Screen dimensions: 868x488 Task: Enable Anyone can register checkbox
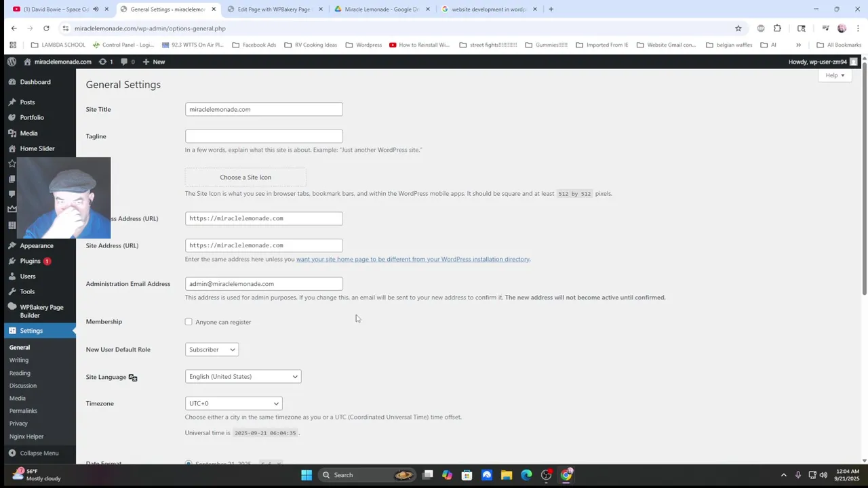pos(189,322)
